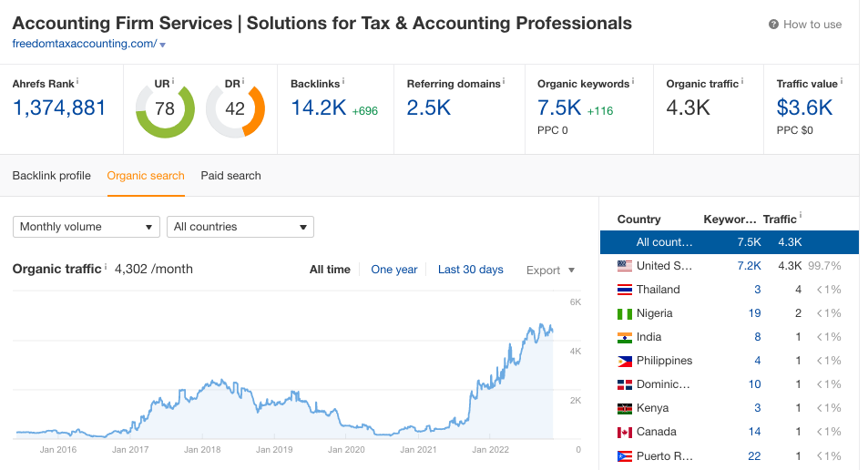Switch to the Paid search tab
The height and width of the screenshot is (470, 868).
click(x=230, y=176)
